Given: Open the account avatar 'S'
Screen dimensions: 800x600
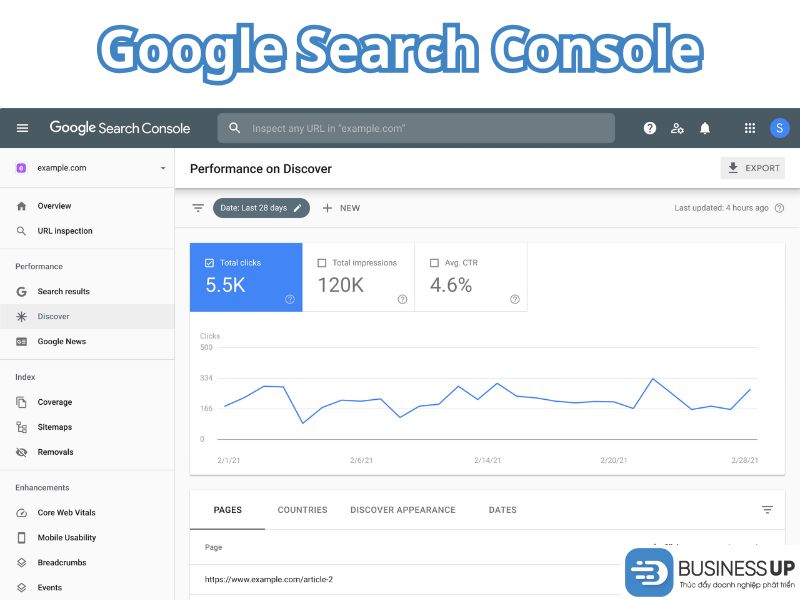Looking at the screenshot, I should tap(779, 128).
